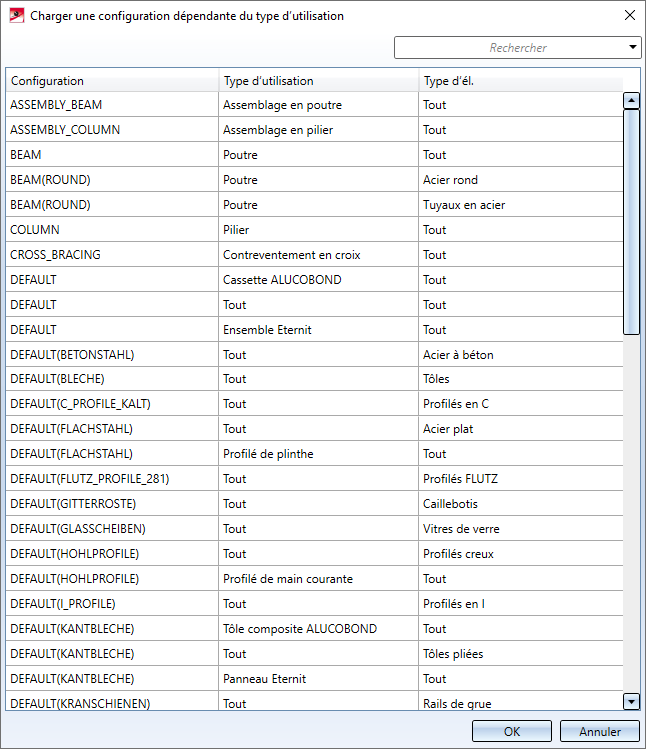The image size is (646, 749).
Task: Sort by the Configuration column header
Action: point(112,81)
